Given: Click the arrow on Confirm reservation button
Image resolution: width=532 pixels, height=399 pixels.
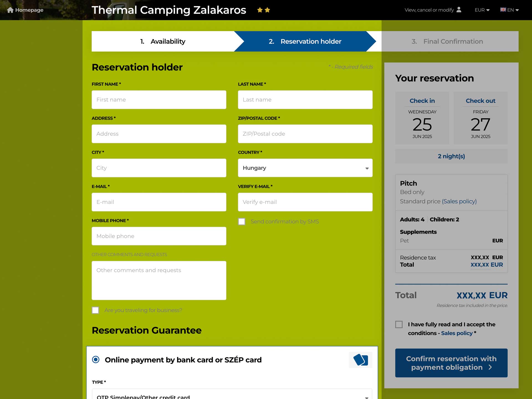Looking at the screenshot, I should (x=490, y=367).
